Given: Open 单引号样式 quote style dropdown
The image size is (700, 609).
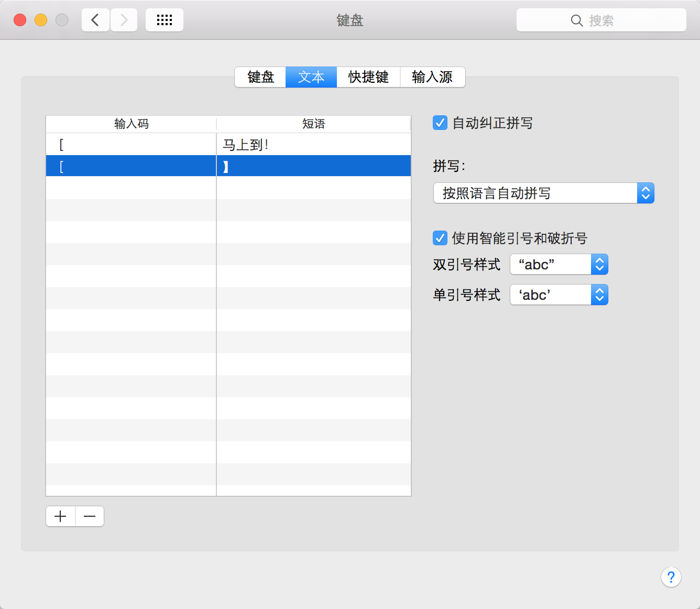Looking at the screenshot, I should pyautogui.click(x=559, y=295).
